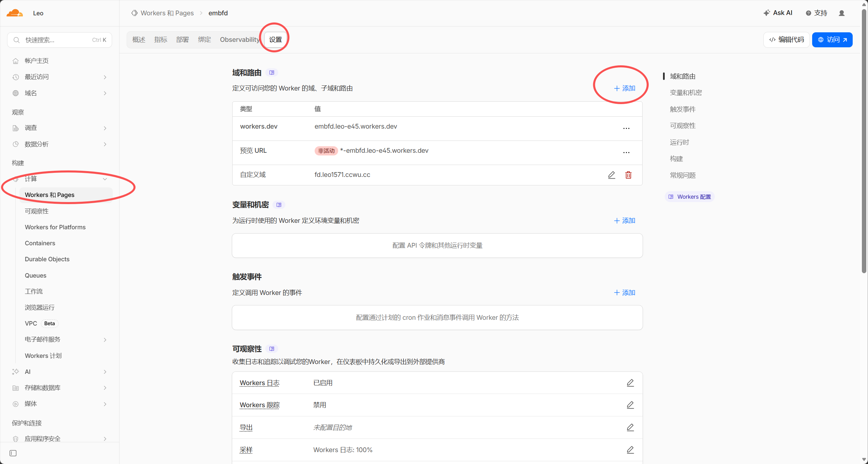868x464 pixels.
Task: Click 添加 to add a domain route
Action: (x=625, y=88)
